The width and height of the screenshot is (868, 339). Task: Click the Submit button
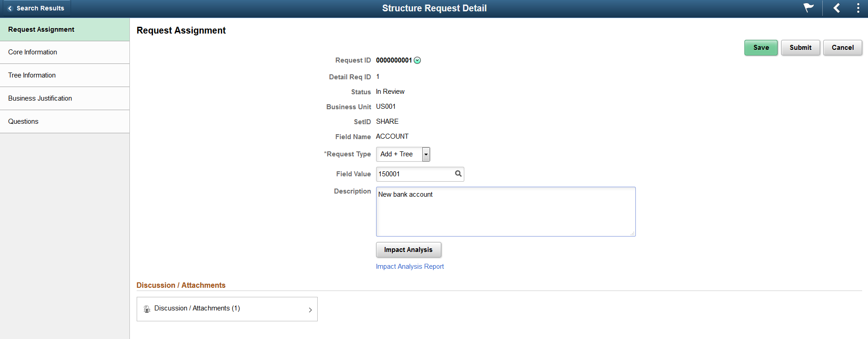tap(800, 48)
